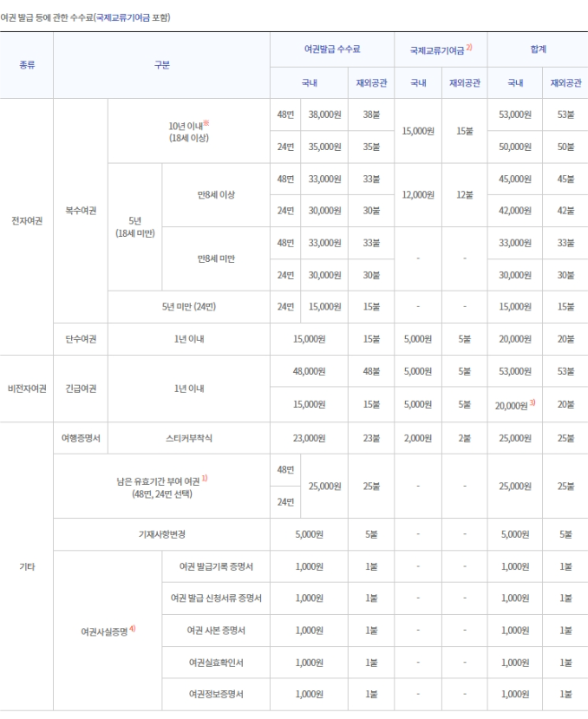Select the 50불 total value
The image size is (588, 719).
click(x=565, y=147)
